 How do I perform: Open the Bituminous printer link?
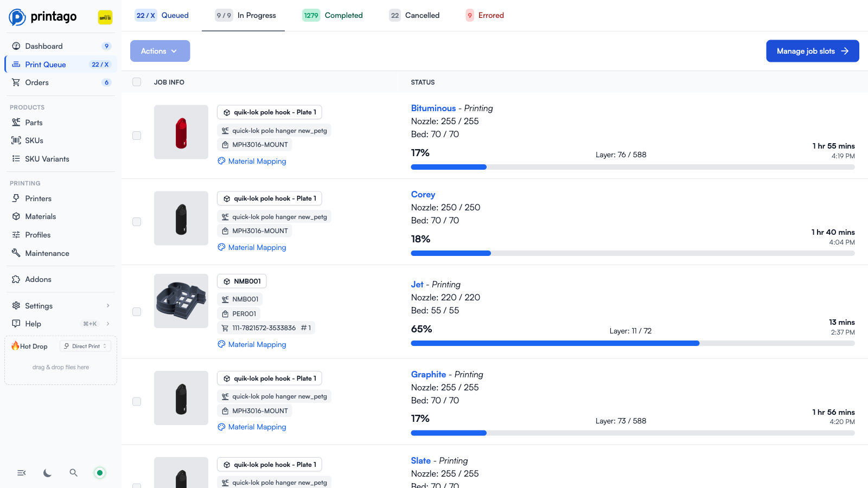click(x=433, y=108)
